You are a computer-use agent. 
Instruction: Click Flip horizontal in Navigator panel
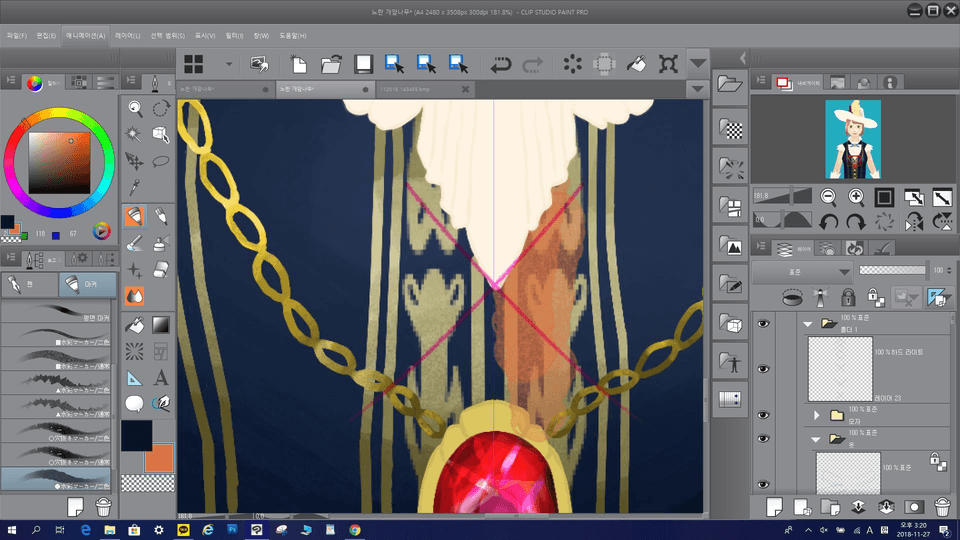point(913,221)
